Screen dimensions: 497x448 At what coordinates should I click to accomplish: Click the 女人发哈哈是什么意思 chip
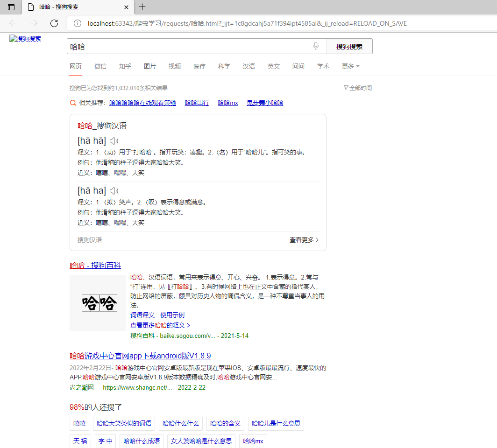(201, 441)
